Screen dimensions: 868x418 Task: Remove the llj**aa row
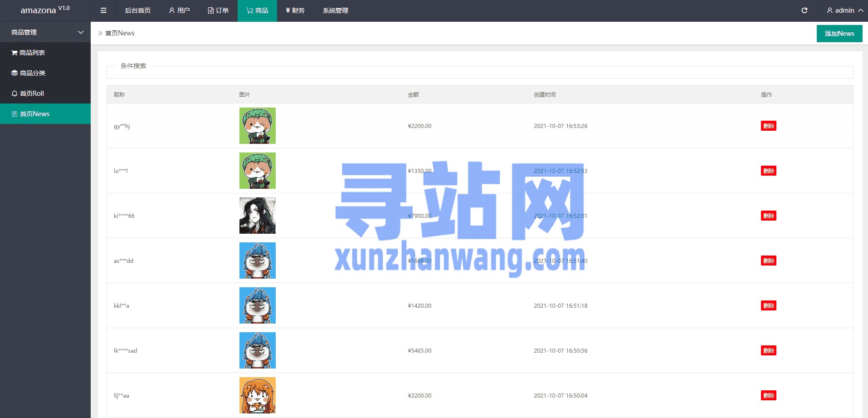768,395
